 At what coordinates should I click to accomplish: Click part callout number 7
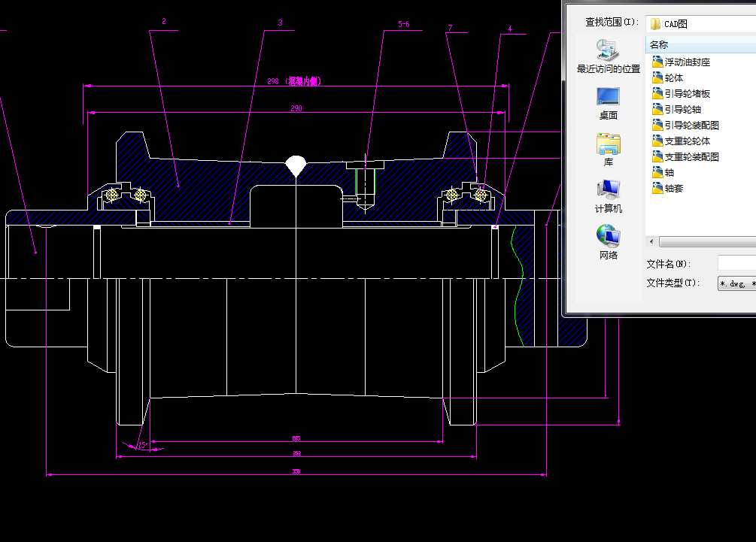(451, 28)
